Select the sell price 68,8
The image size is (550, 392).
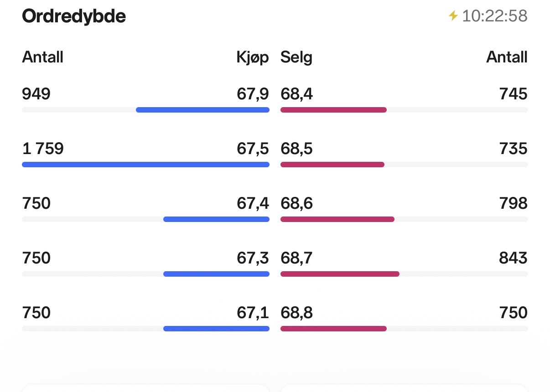[x=297, y=313]
